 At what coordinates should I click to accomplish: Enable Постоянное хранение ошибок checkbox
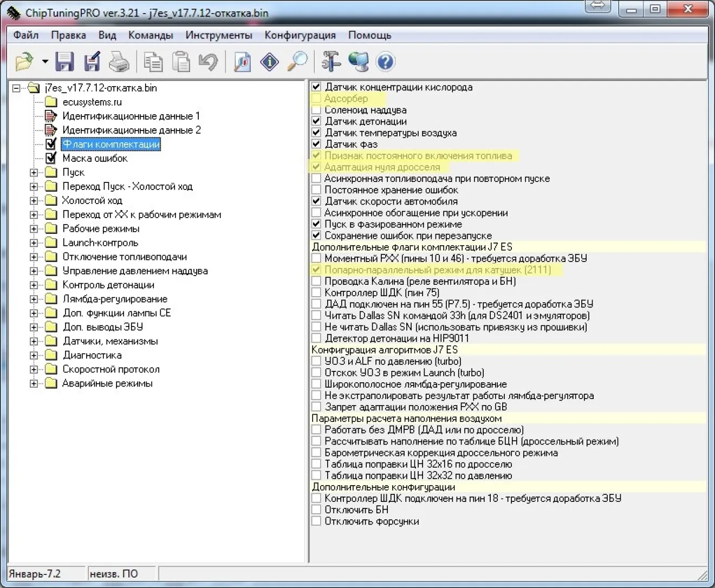(x=316, y=190)
